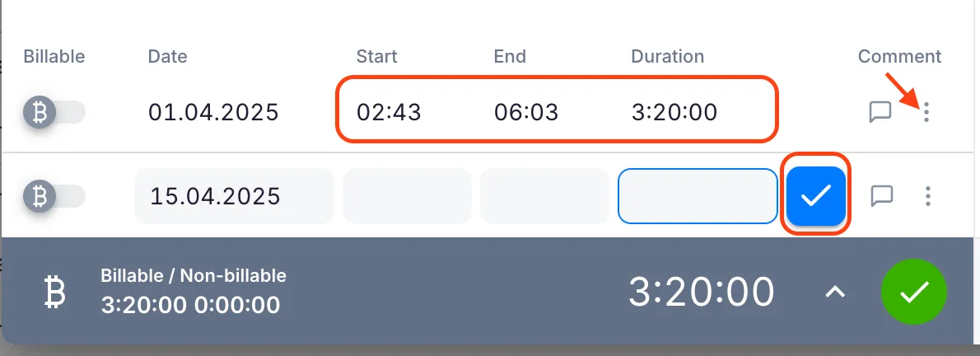980x356 pixels.
Task: Click the empty End time field
Action: 544,196
